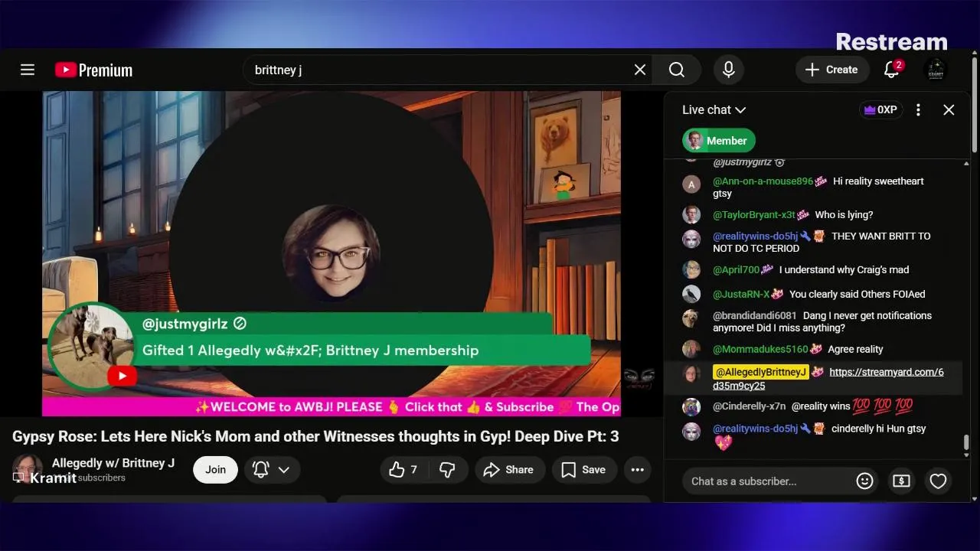
Task: Click @Mommadukes5160 username in chat
Action: coord(760,350)
